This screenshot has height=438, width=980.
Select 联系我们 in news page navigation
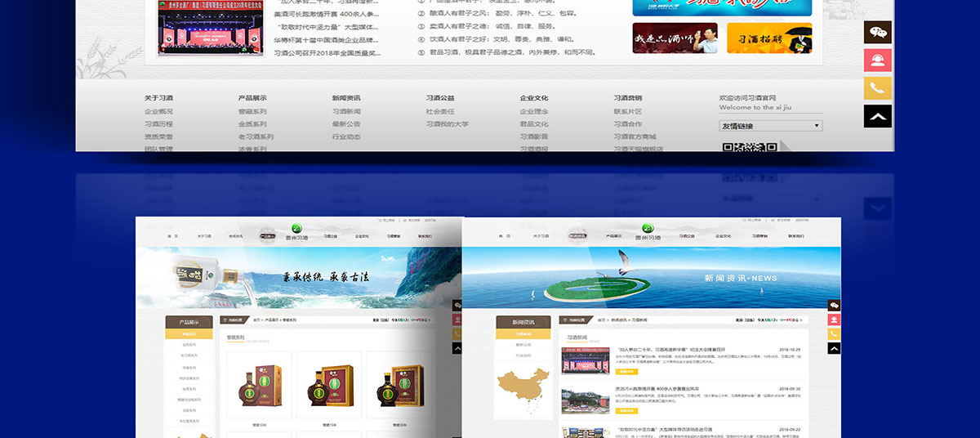pos(796,236)
